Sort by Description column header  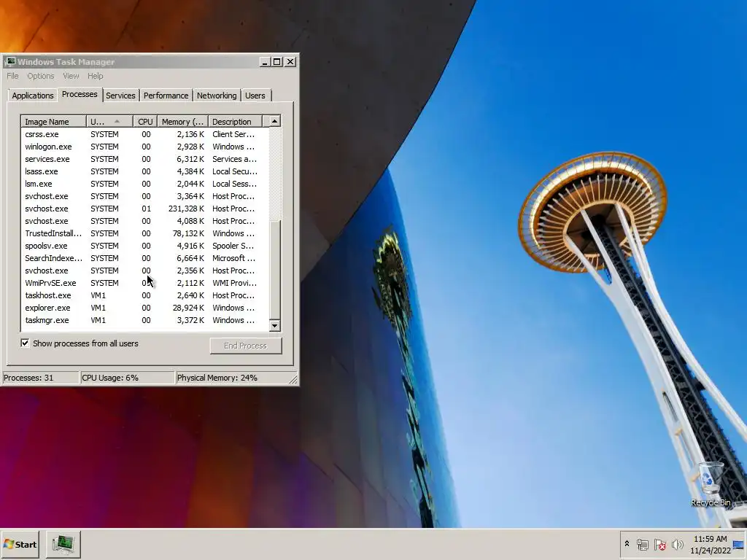point(236,122)
